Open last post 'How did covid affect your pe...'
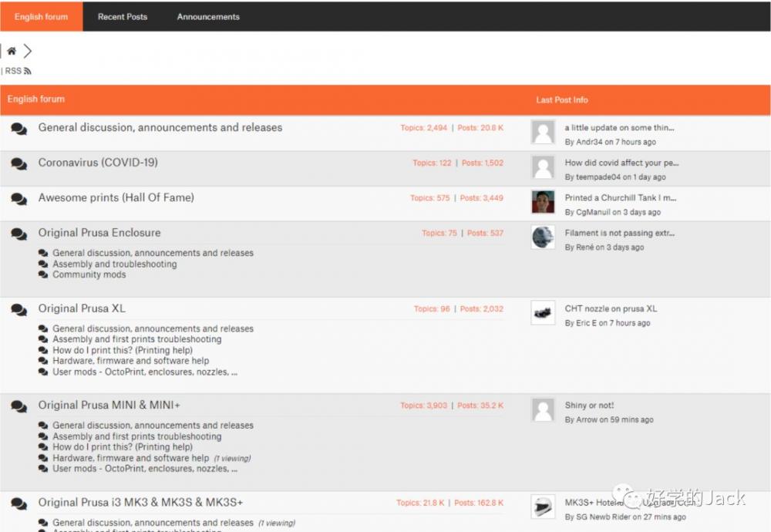Viewport: 771px width, 532px height. [x=621, y=163]
